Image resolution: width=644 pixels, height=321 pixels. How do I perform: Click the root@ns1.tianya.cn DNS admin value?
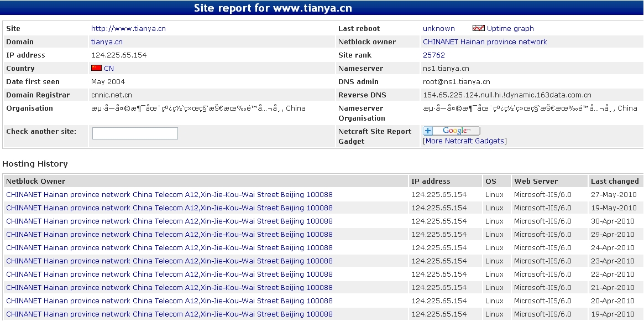coord(456,82)
